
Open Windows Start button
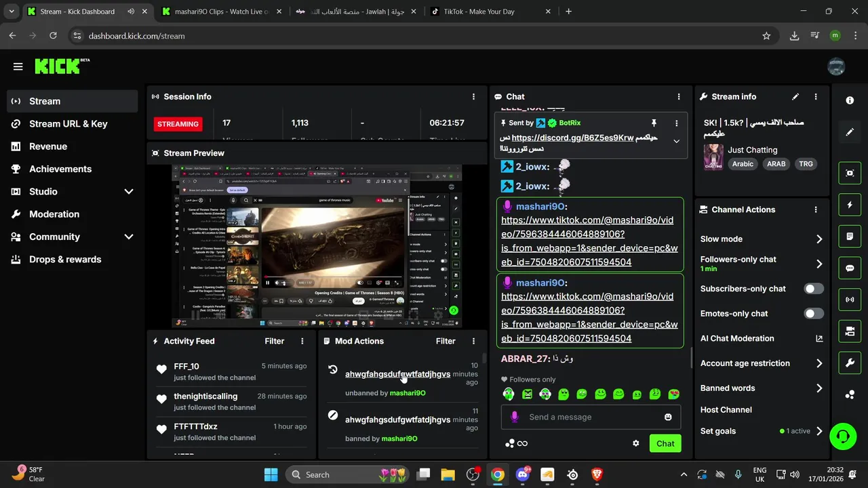271,474
